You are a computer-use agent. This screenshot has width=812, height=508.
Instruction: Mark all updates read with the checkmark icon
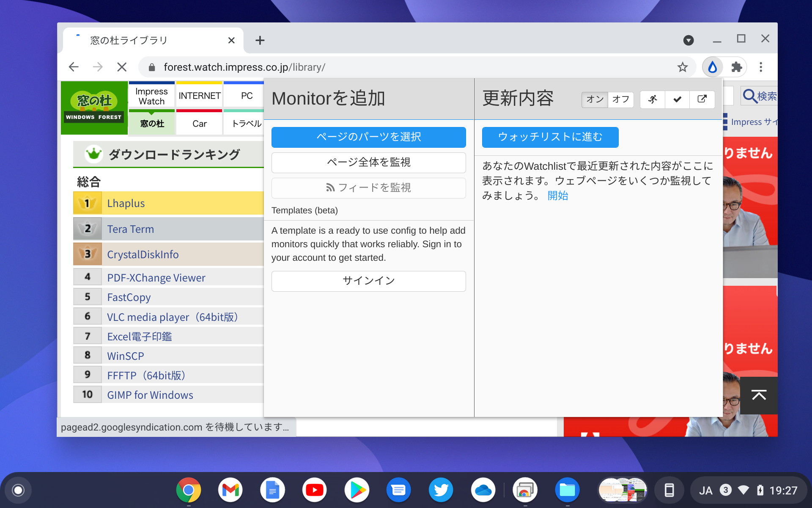(677, 99)
